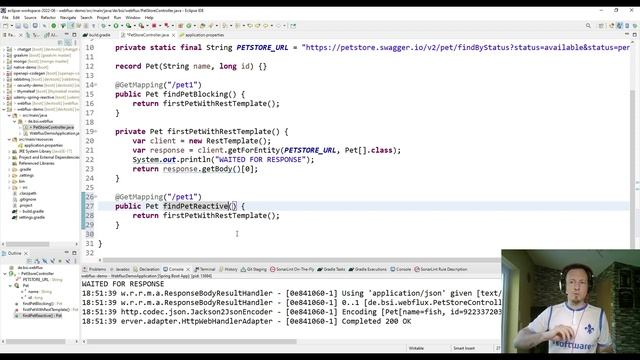Open the Problems view tab
Screen dimensions: 640x360
(95, 269)
